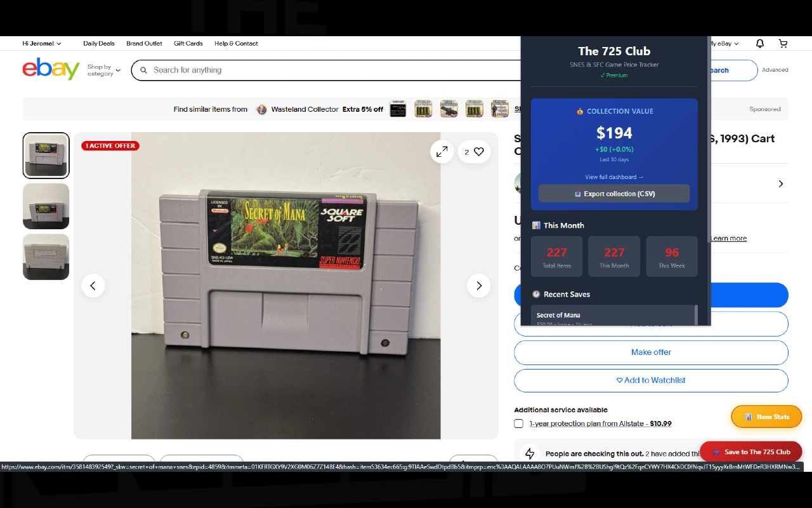Show the previous product photo arrow
This screenshot has height=508, width=812.
pyautogui.click(x=93, y=286)
